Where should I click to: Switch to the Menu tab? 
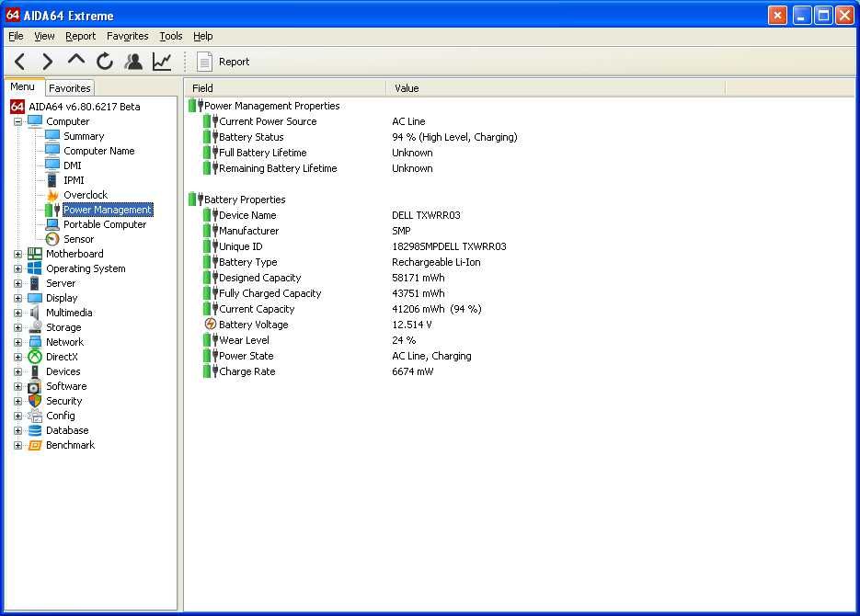22,86
